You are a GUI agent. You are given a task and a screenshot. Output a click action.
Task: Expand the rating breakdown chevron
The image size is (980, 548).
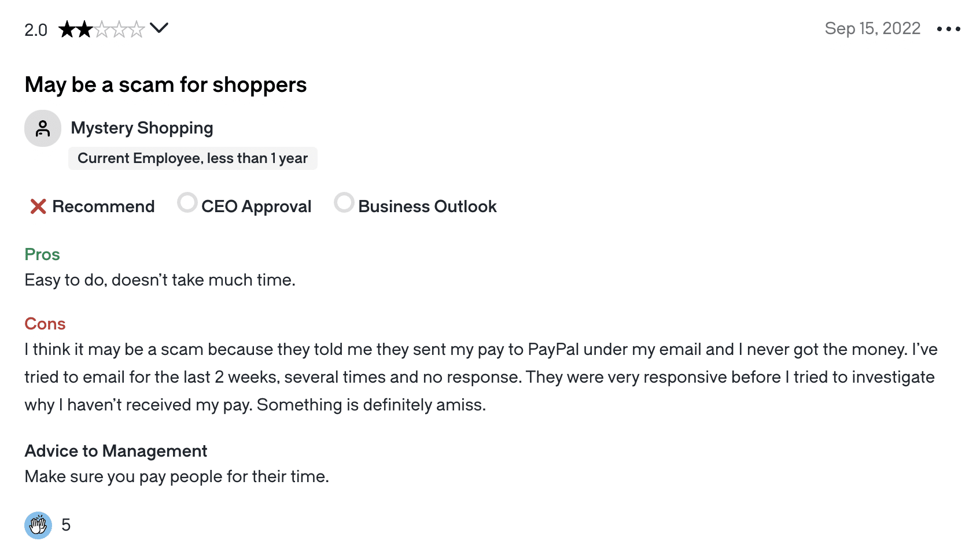[159, 28]
